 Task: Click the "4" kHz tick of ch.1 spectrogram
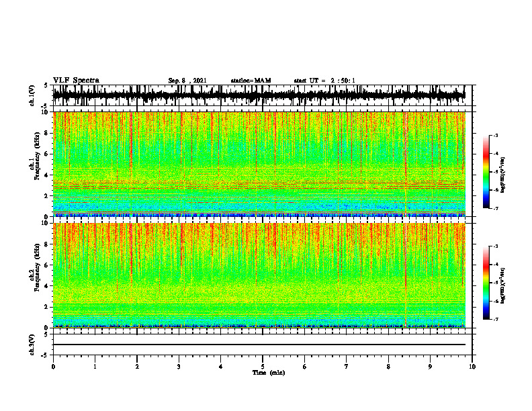pyautogui.click(x=47, y=175)
